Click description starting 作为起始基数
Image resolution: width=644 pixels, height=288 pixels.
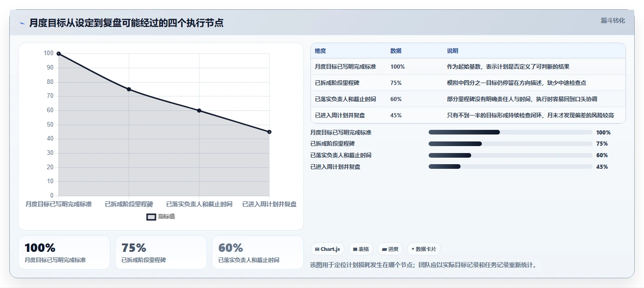pos(508,67)
